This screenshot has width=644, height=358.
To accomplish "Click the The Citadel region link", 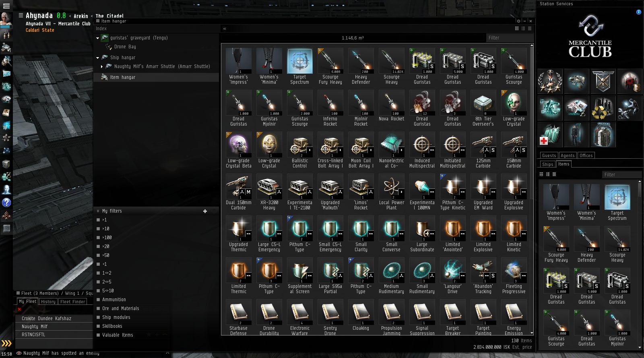I will [109, 16].
